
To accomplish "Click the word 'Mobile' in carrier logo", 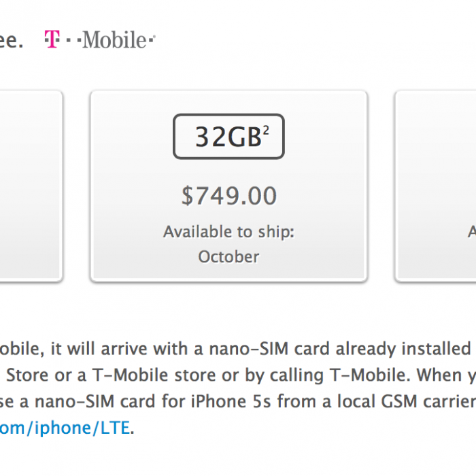I will click(116, 40).
